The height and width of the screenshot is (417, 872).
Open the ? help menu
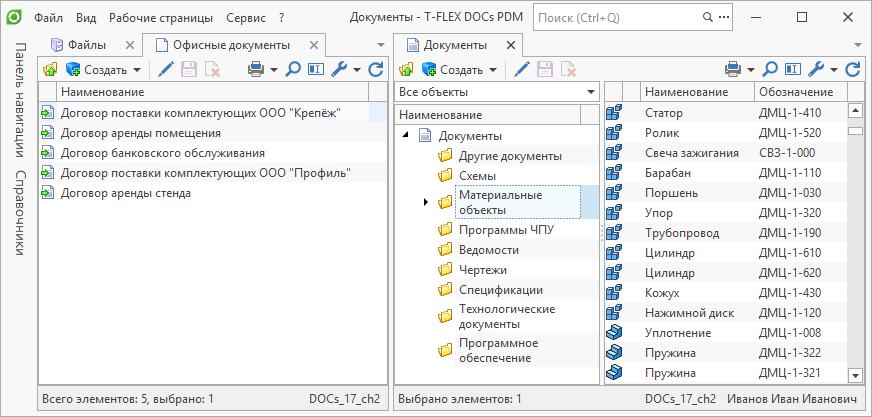click(x=282, y=18)
